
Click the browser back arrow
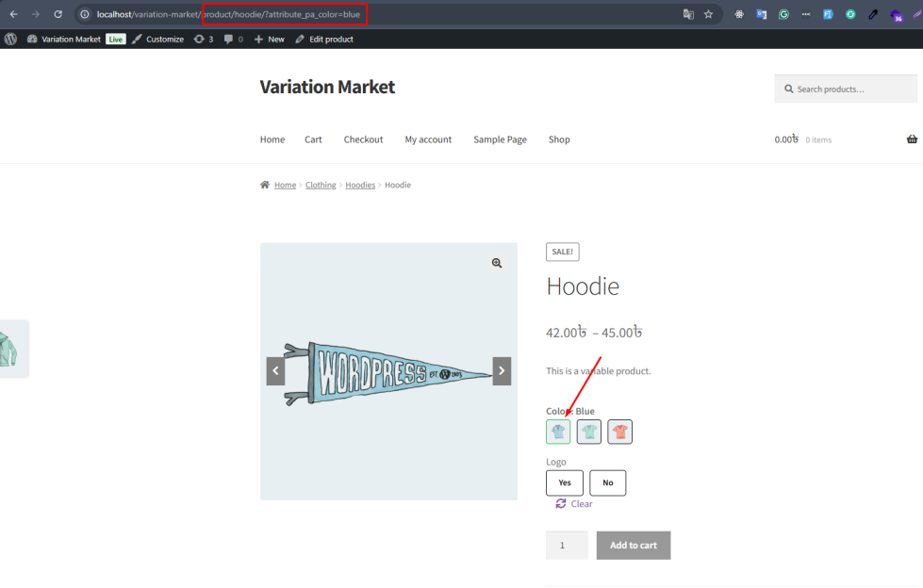13,14
